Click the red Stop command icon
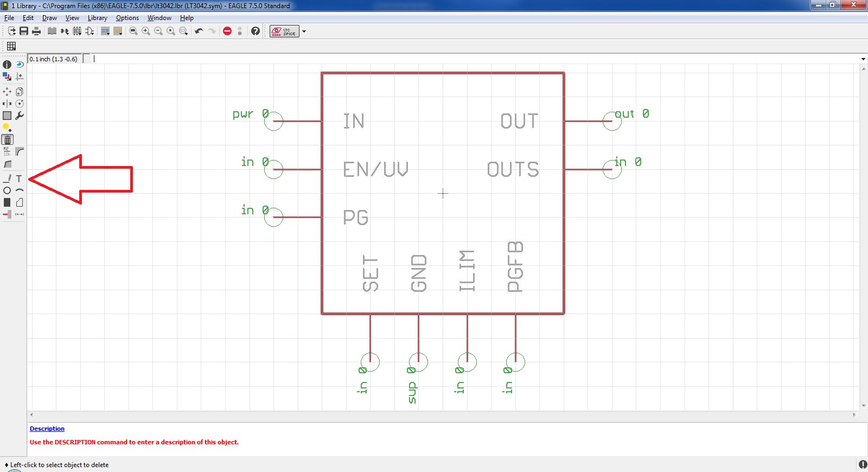This screenshot has height=472, width=868. [x=227, y=31]
